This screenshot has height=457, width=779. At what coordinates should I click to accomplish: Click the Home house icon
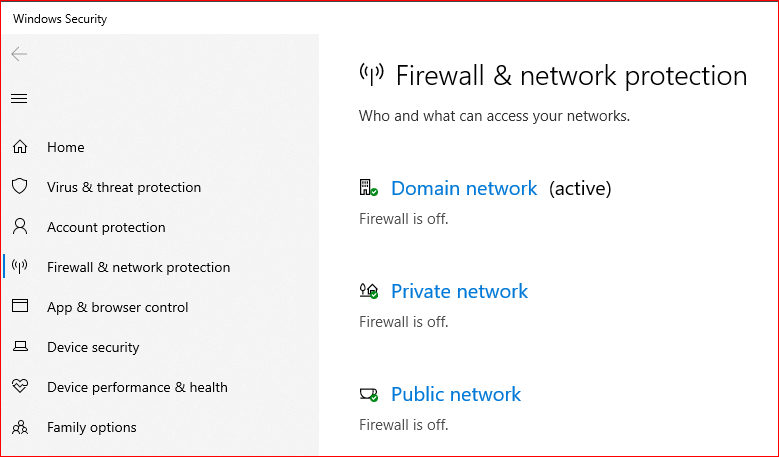[x=19, y=147]
